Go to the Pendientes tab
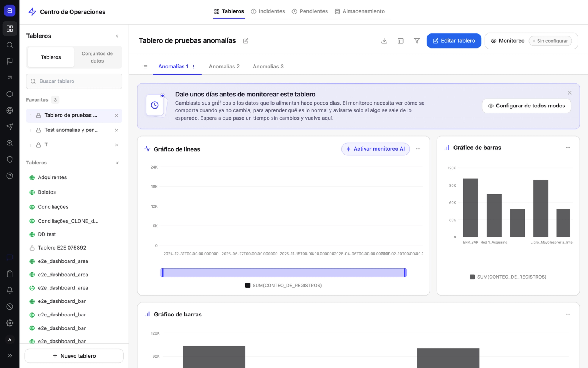588x368 pixels. [310, 11]
